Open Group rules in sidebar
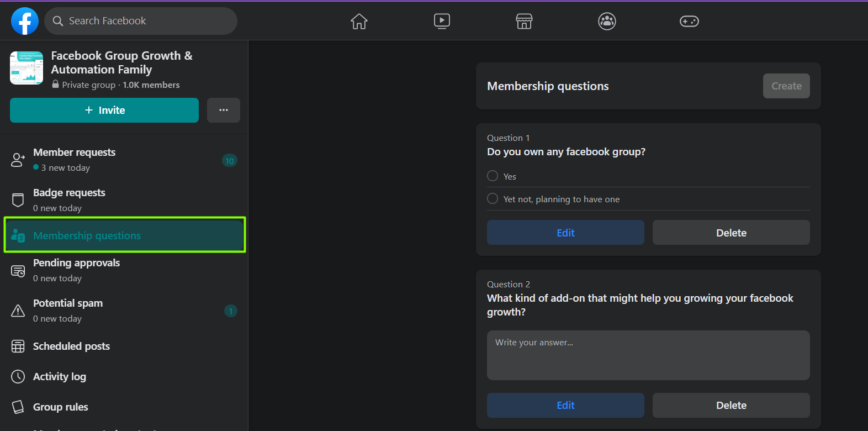Viewport: 868px width, 431px height. [x=124, y=407]
